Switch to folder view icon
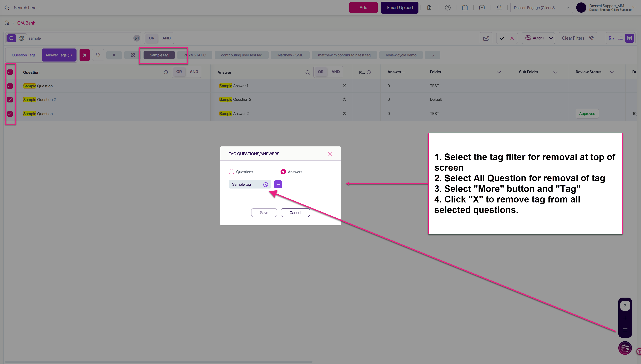The image size is (641, 364). click(612, 38)
